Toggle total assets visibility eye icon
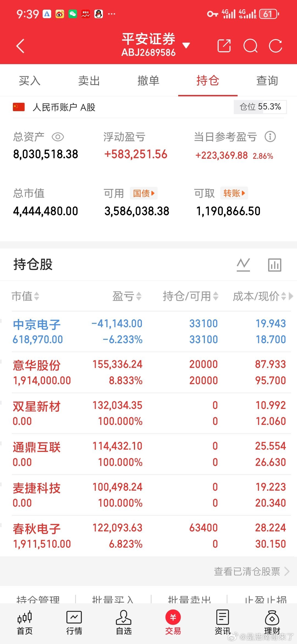The width and height of the screenshot is (297, 644). coord(58,137)
